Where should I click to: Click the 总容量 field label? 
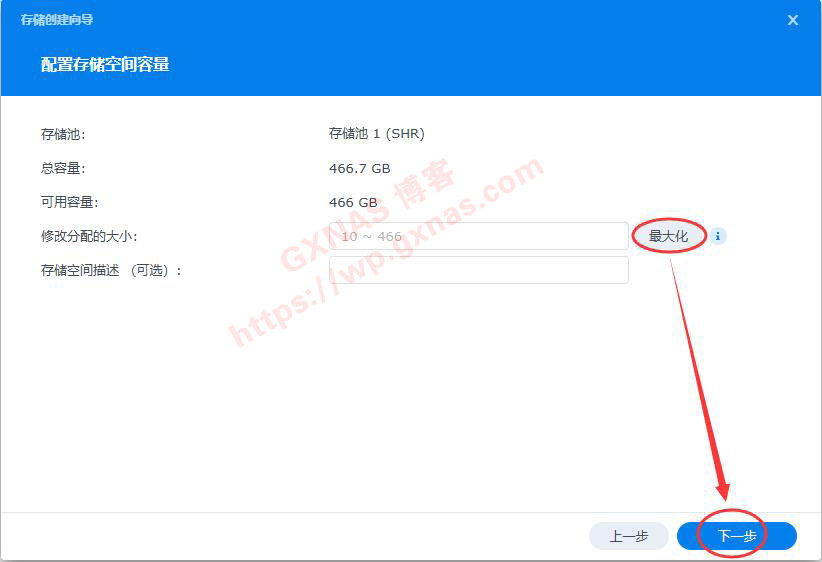(63, 168)
